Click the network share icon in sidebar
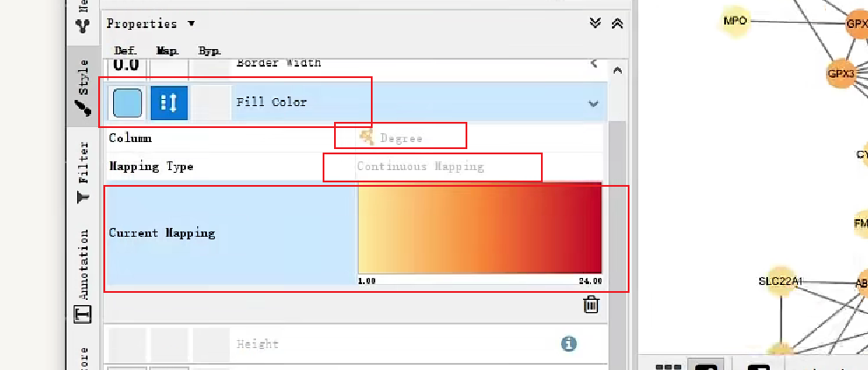The height and width of the screenshot is (370, 868). 83,25
